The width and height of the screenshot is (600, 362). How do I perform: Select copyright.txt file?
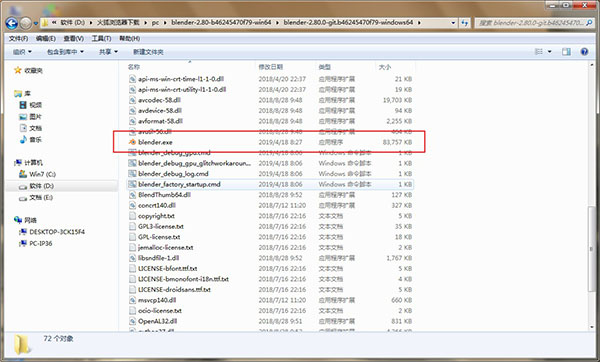coord(270,216)
